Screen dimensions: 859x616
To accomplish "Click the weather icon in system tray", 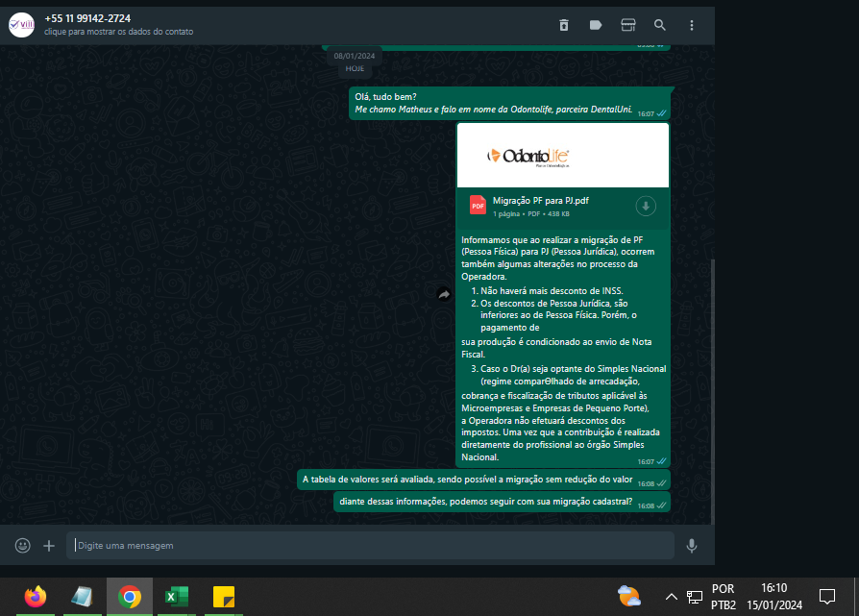I will (x=629, y=596).
